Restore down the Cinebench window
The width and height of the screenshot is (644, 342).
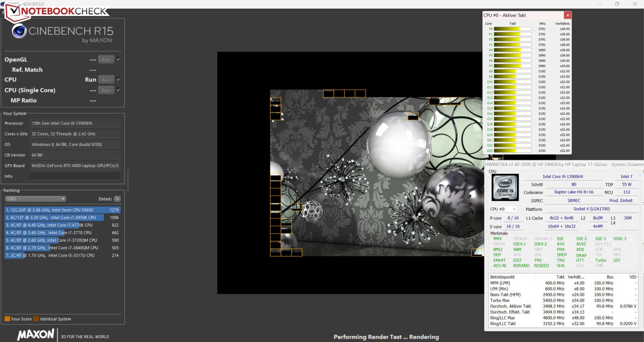tap(617, 4)
